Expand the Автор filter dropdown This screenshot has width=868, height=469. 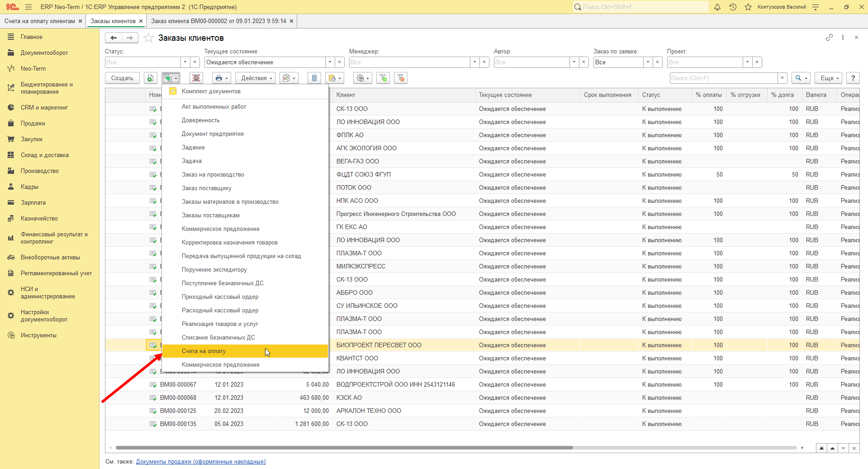click(574, 62)
